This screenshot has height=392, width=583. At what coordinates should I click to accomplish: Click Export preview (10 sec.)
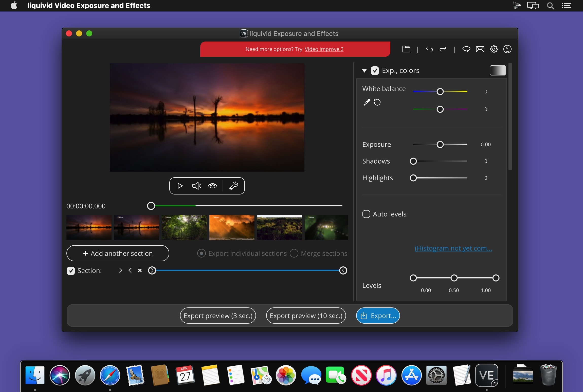[x=306, y=316]
